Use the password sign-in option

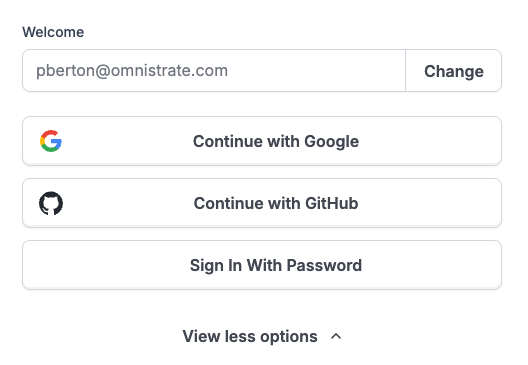(262, 265)
